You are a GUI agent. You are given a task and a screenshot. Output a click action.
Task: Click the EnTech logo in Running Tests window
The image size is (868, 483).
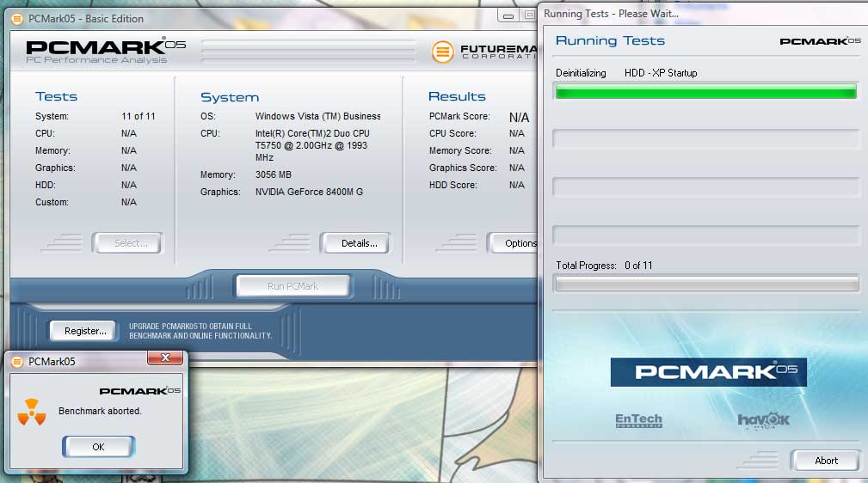point(638,420)
